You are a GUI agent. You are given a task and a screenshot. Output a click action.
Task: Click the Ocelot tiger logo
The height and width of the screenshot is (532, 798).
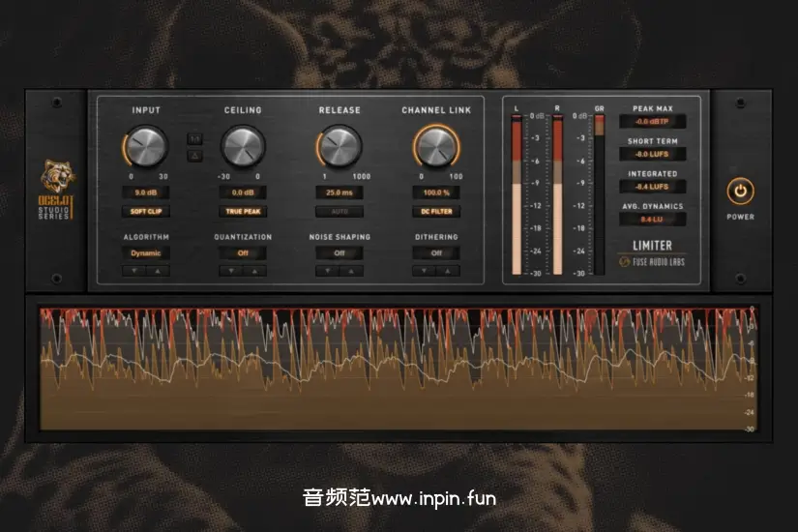tap(56, 176)
